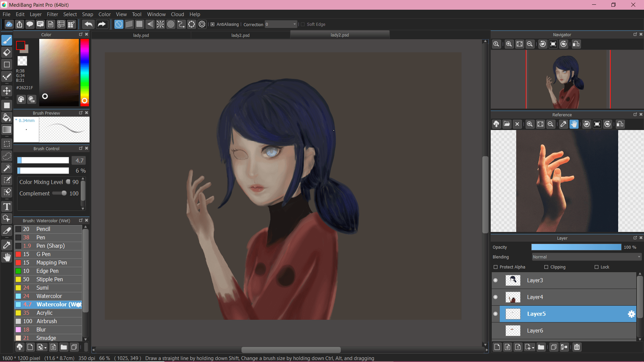Choose the Pen (Sharp) brush
The height and width of the screenshot is (362, 644).
48,246
